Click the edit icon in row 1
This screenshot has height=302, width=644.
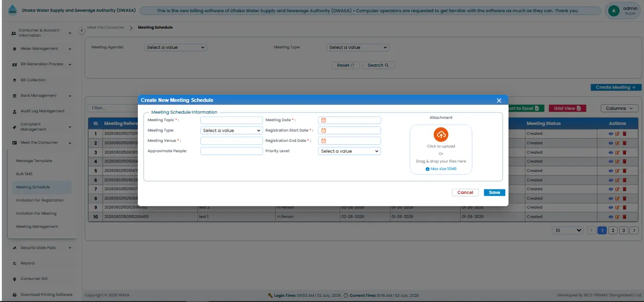pos(618,134)
